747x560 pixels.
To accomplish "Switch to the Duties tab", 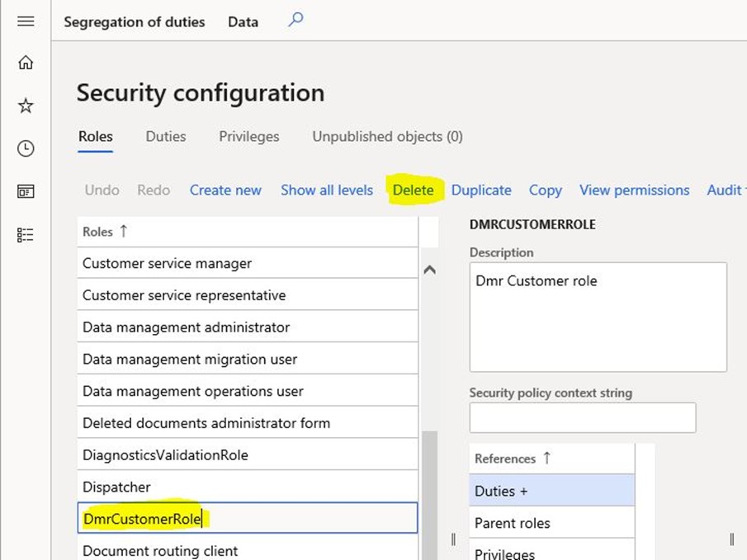I will [x=166, y=137].
